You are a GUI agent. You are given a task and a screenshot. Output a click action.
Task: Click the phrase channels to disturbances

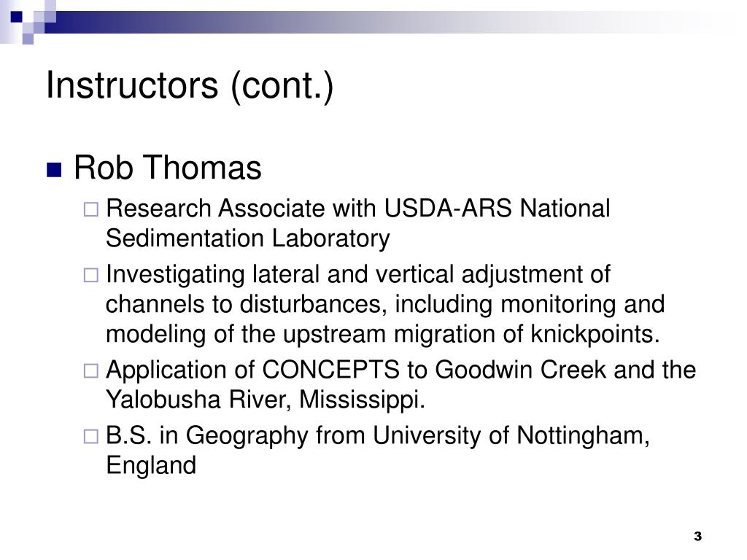point(247,304)
